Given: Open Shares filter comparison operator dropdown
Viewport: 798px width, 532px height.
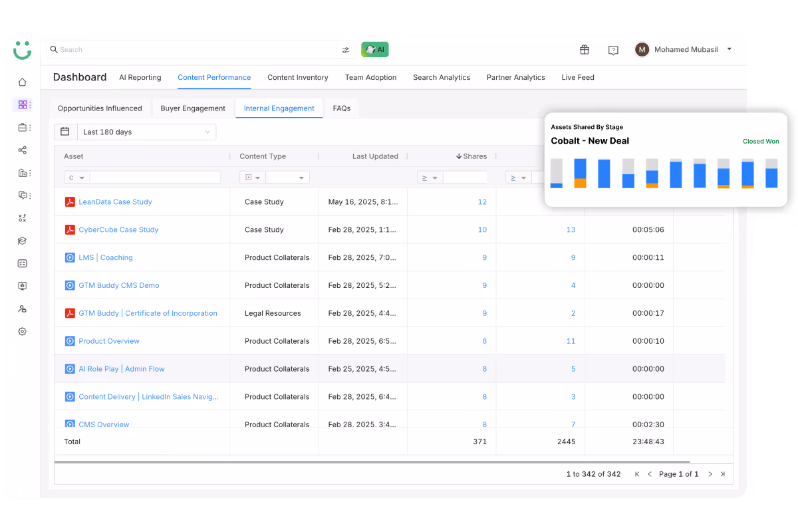Looking at the screenshot, I should 430,178.
